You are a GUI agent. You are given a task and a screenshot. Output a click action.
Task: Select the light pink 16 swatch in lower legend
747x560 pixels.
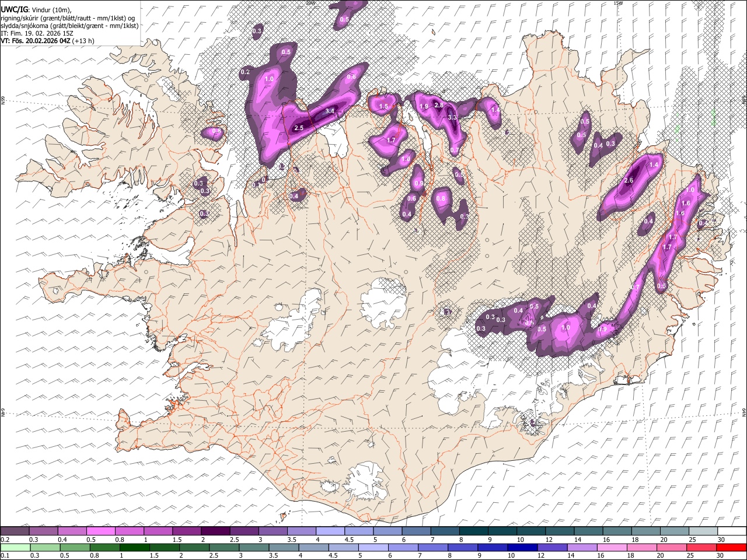(x=612, y=547)
